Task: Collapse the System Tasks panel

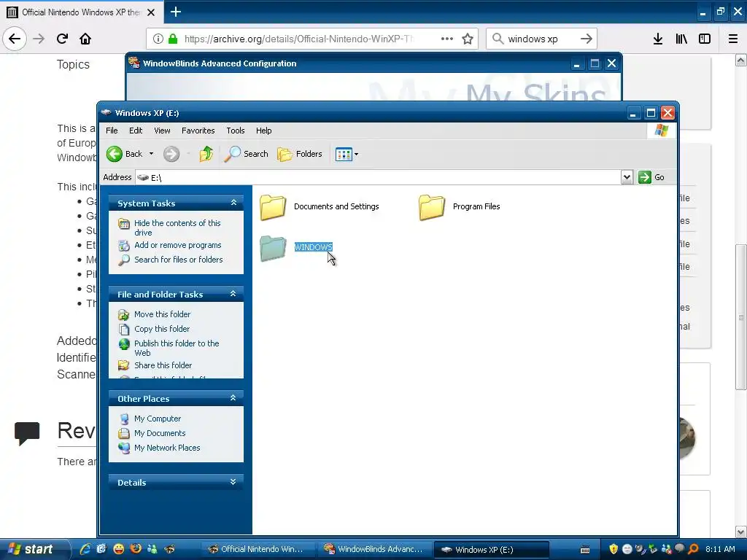Action: point(233,203)
